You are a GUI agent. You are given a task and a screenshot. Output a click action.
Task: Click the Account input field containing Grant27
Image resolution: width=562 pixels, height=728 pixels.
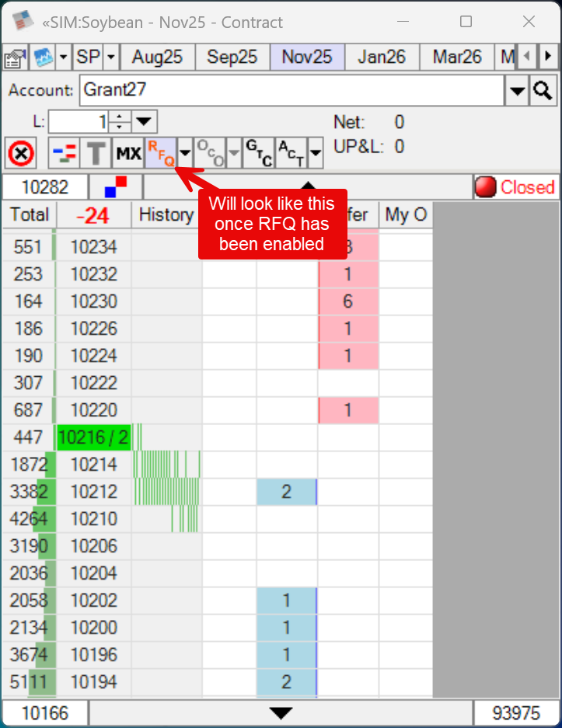pyautogui.click(x=291, y=90)
